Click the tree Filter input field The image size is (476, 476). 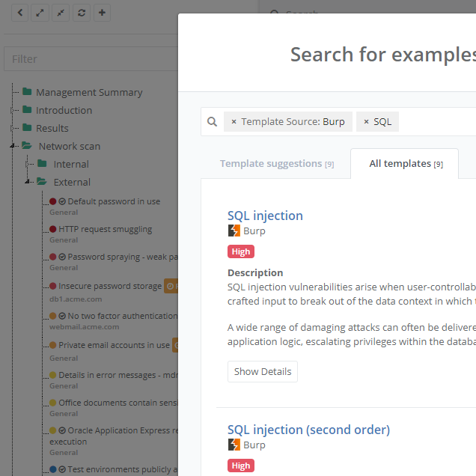(x=91, y=59)
